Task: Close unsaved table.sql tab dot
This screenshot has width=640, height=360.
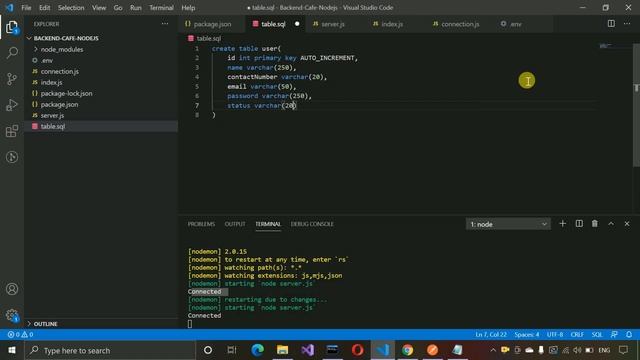Action: tap(297, 24)
